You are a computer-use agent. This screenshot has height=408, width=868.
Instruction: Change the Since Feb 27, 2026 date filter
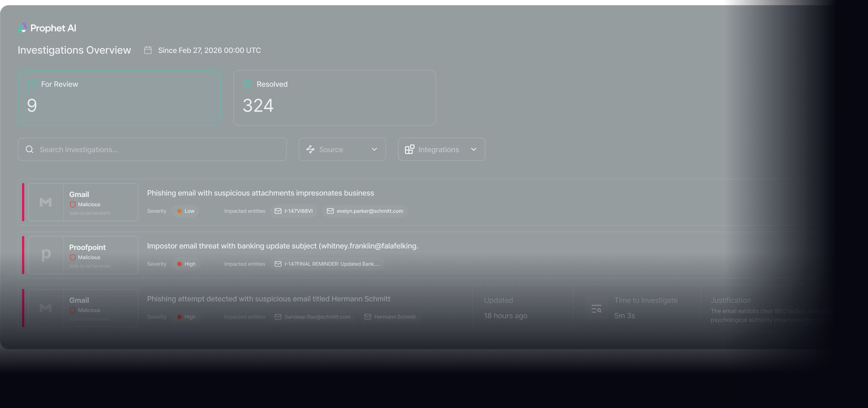[x=209, y=50]
